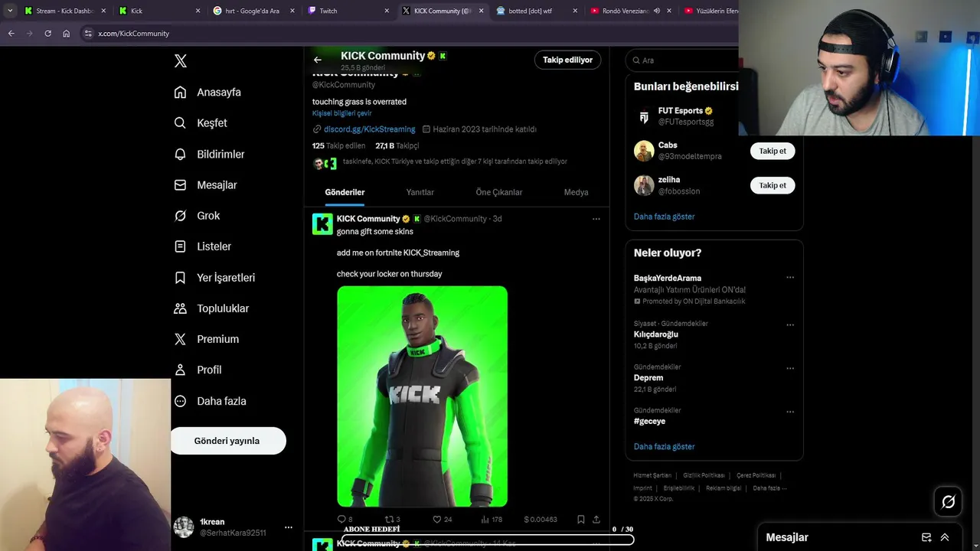This screenshot has height=551, width=980.
Task: Click Daha fazla göster under suggestions
Action: [664, 217]
